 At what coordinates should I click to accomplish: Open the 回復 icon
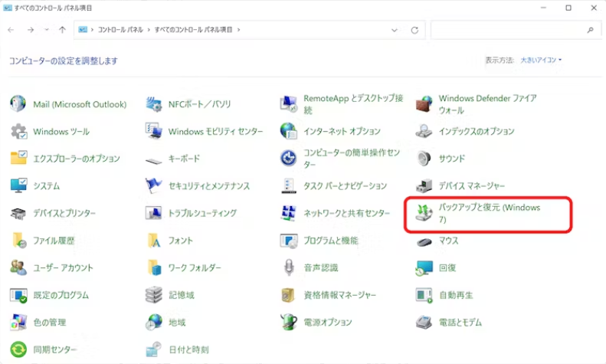pos(424,267)
